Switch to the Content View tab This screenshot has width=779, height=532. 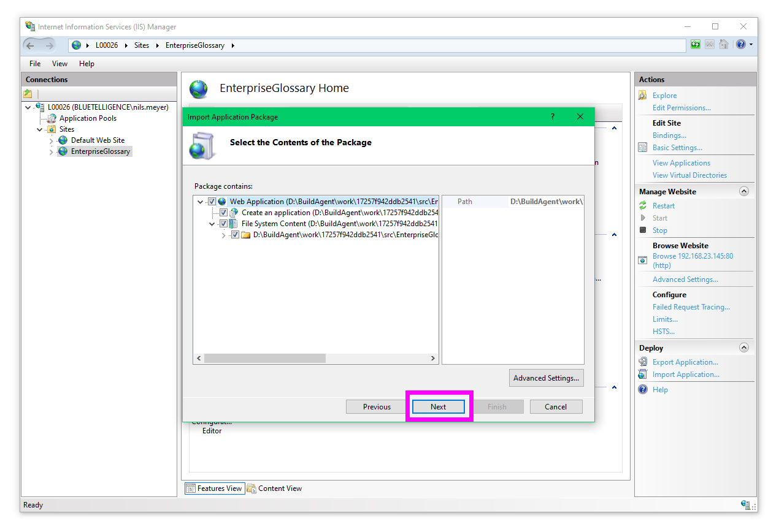275,488
